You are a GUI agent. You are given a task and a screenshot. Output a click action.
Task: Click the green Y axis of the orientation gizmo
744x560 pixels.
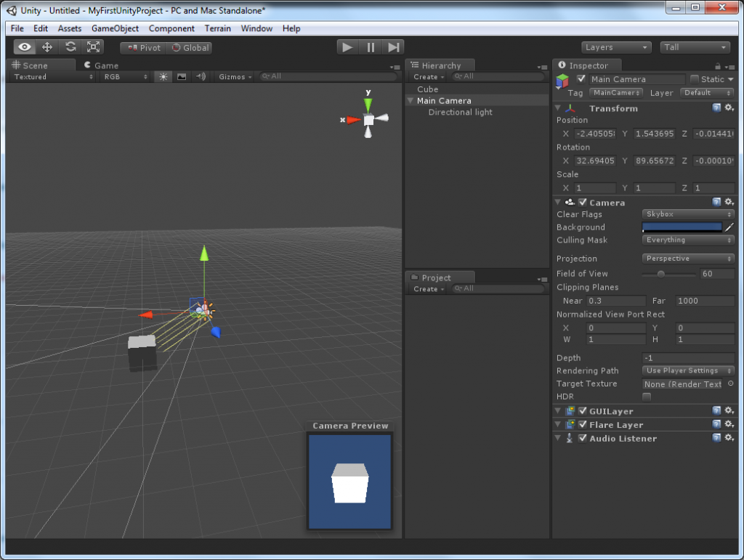coord(368,105)
